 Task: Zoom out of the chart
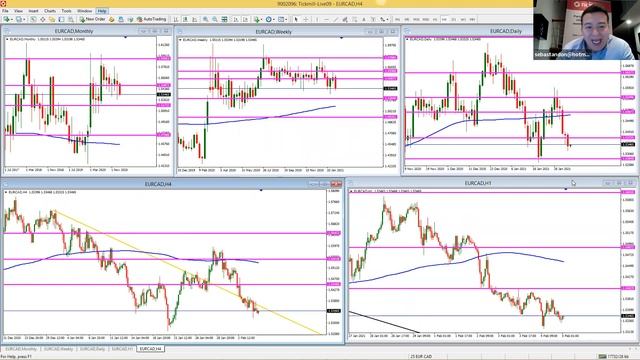(x=215, y=19)
